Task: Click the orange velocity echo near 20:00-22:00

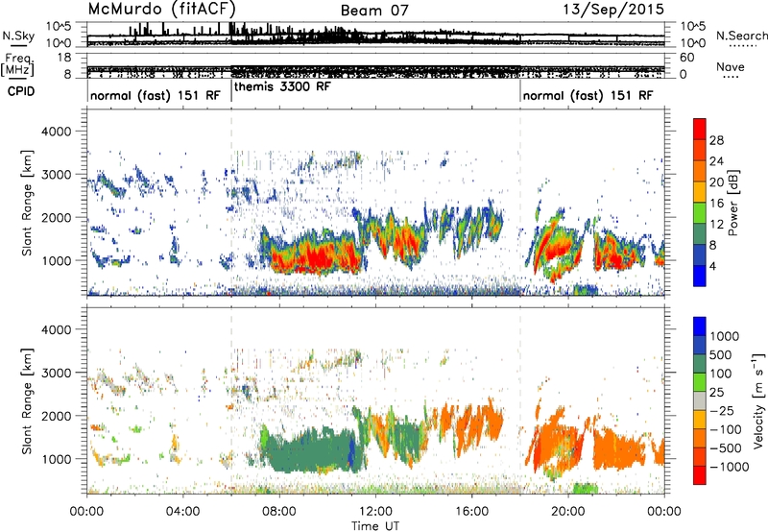Action: point(617,448)
